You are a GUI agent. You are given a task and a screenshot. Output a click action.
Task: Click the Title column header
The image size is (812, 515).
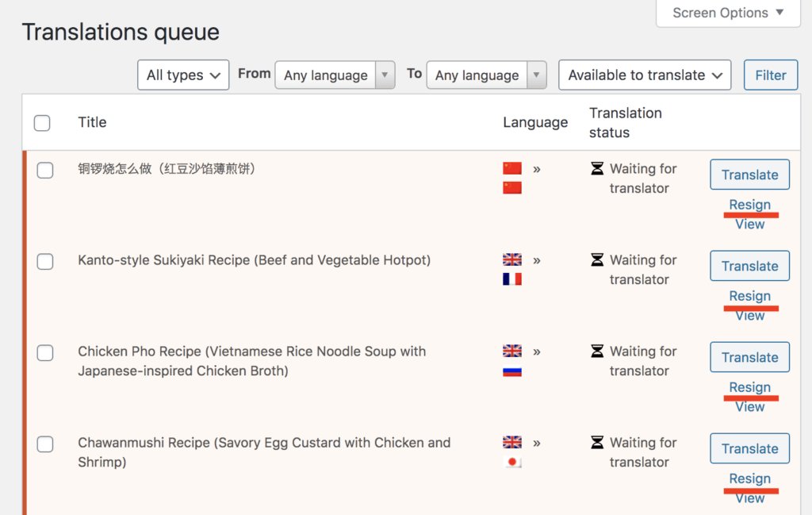(92, 122)
